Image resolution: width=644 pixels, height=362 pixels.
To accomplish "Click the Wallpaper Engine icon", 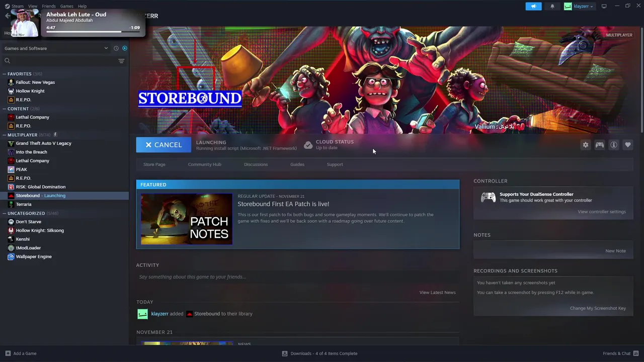I will (x=11, y=256).
